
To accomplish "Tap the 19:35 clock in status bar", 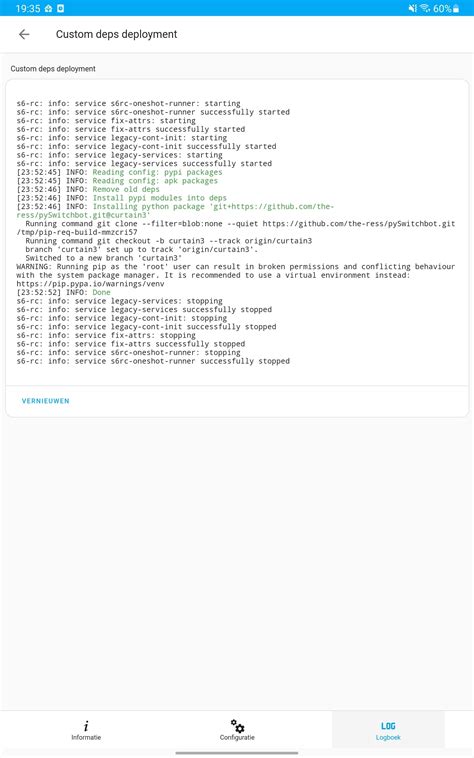I will point(28,8).
